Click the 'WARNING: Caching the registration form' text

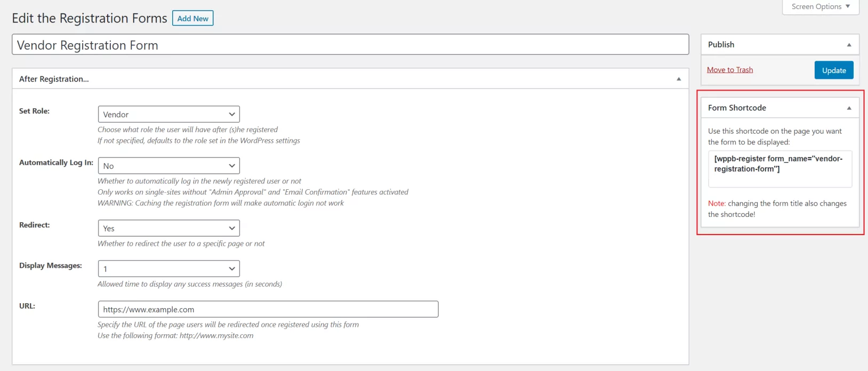pyautogui.click(x=221, y=203)
